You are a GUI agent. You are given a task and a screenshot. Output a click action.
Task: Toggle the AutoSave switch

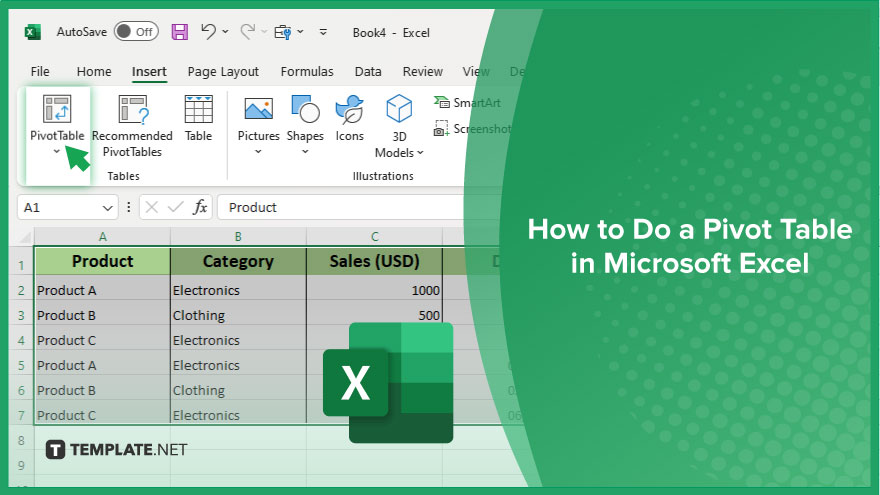click(136, 31)
